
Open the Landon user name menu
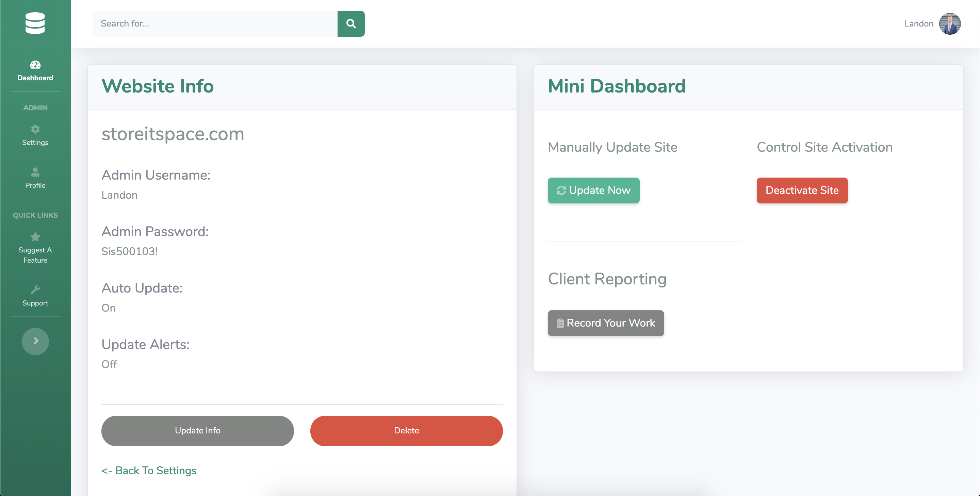pyautogui.click(x=919, y=23)
